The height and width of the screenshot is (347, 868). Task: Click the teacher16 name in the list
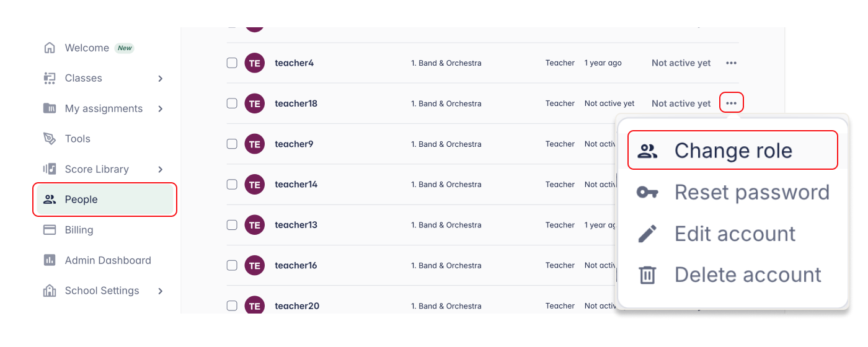pyautogui.click(x=296, y=265)
